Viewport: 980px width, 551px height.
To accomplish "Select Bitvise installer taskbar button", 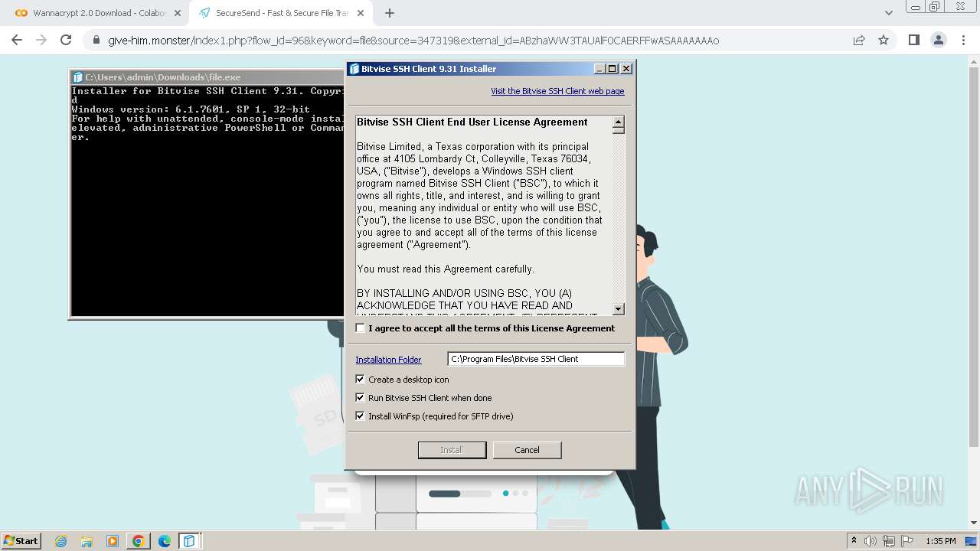I will tap(189, 541).
